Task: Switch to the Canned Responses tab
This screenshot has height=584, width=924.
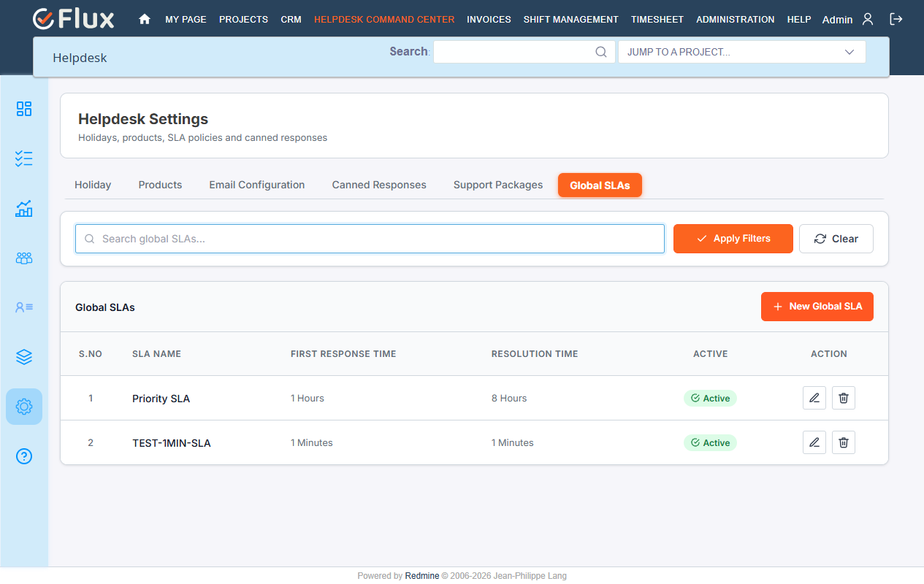Action: pos(379,185)
